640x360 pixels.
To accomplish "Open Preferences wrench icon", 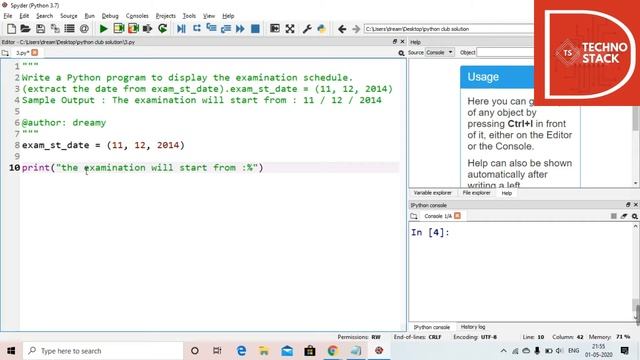I will point(307,29).
